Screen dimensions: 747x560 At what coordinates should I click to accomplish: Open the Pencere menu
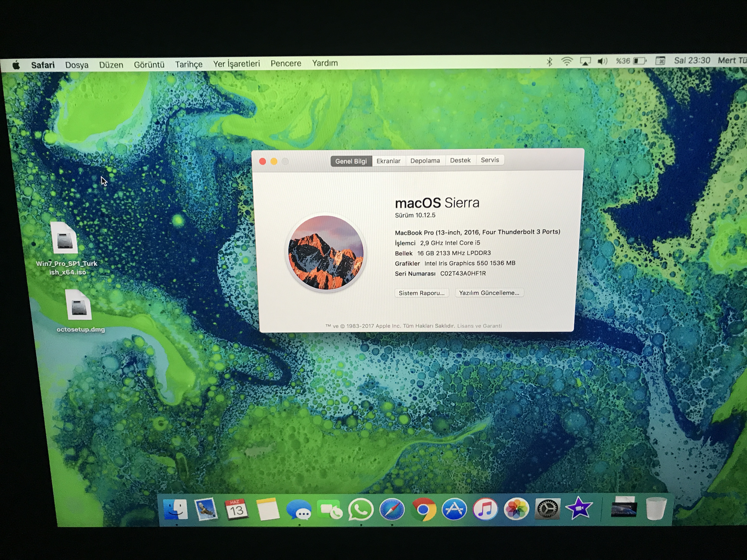[x=286, y=64]
